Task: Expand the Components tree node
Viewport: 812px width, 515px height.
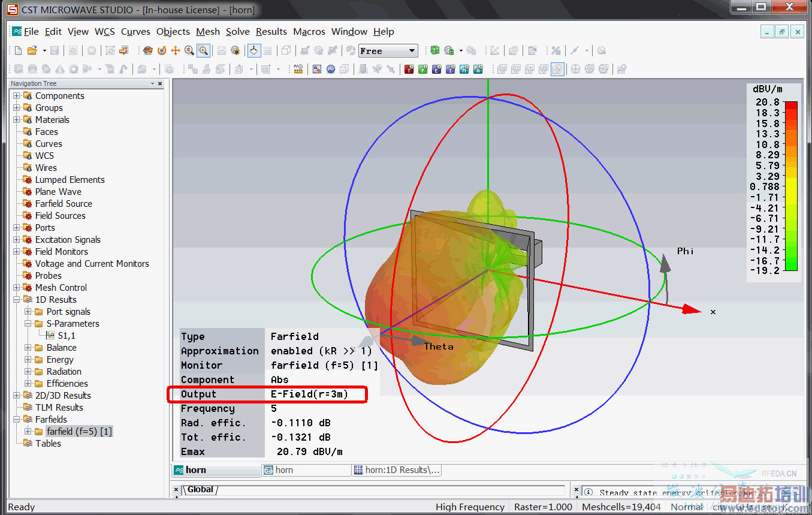Action: pyautogui.click(x=17, y=96)
